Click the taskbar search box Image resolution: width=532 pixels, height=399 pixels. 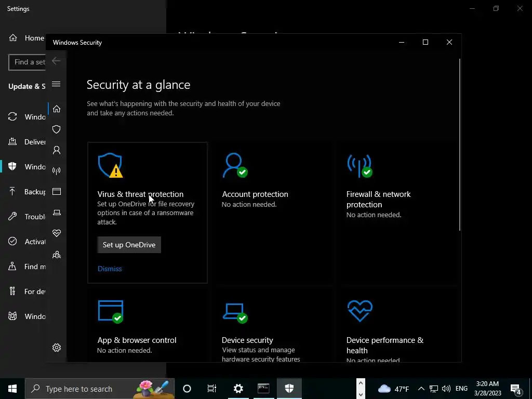point(100,389)
